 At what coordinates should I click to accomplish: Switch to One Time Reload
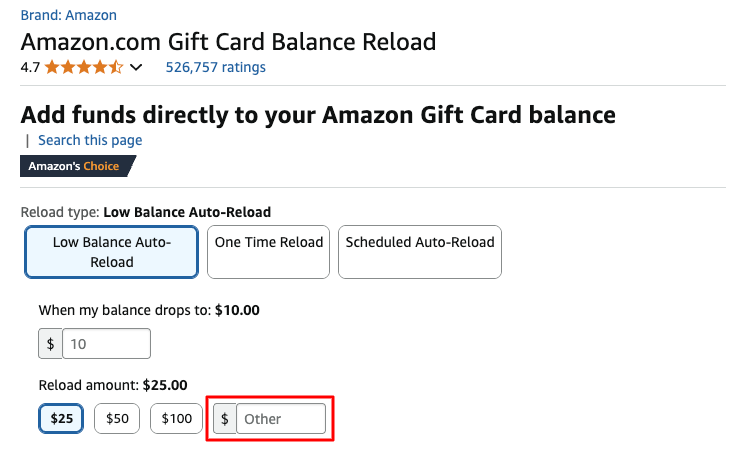[269, 252]
